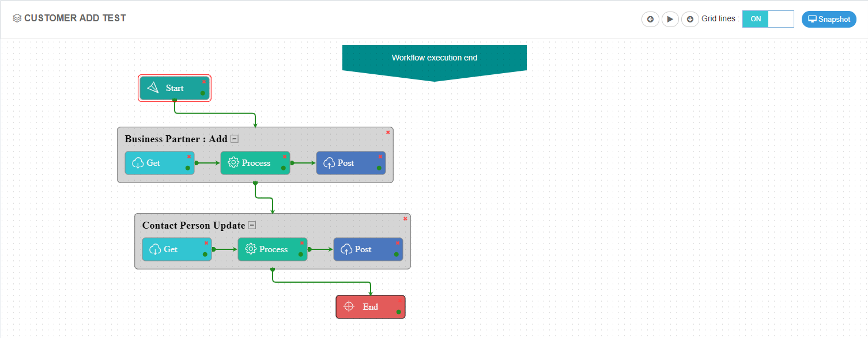
Task: Click the cloud-upload icon on Business Partner Post node
Action: coord(330,163)
